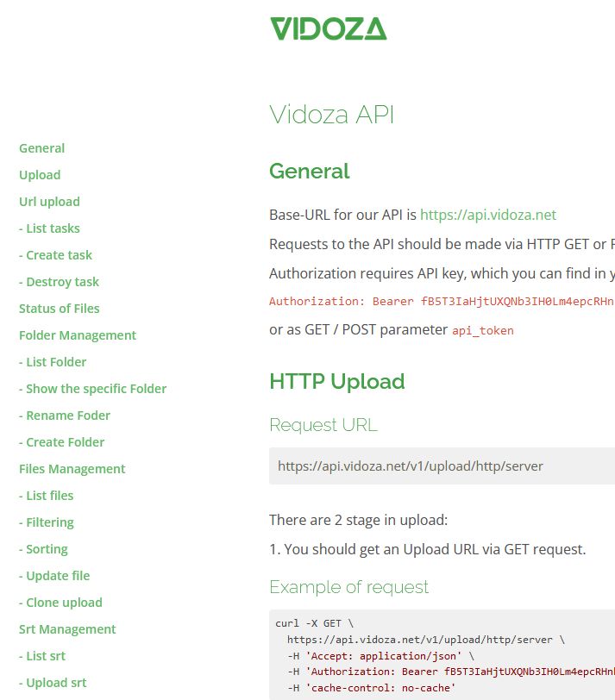Image resolution: width=615 pixels, height=700 pixels.
Task: Open the General sidebar section
Action: click(41, 148)
